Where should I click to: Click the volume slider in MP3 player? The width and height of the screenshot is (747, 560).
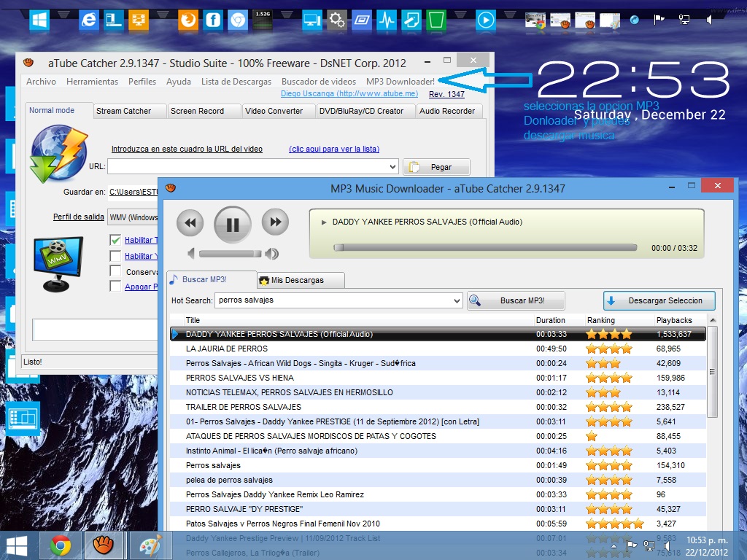point(230,254)
